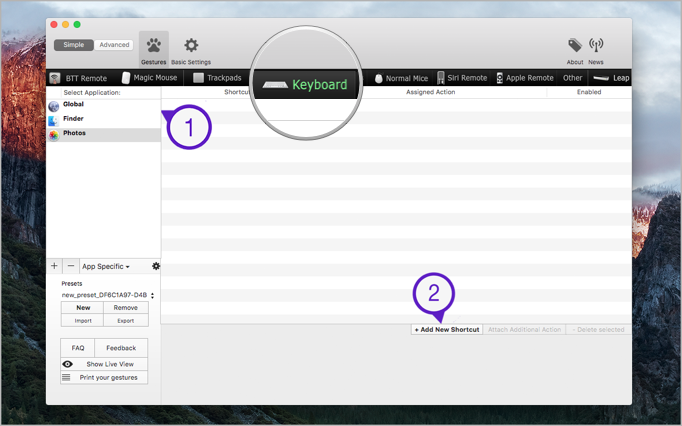Viewport: 682px width, 426px height.
Task: Close the window with red button
Action: point(54,24)
